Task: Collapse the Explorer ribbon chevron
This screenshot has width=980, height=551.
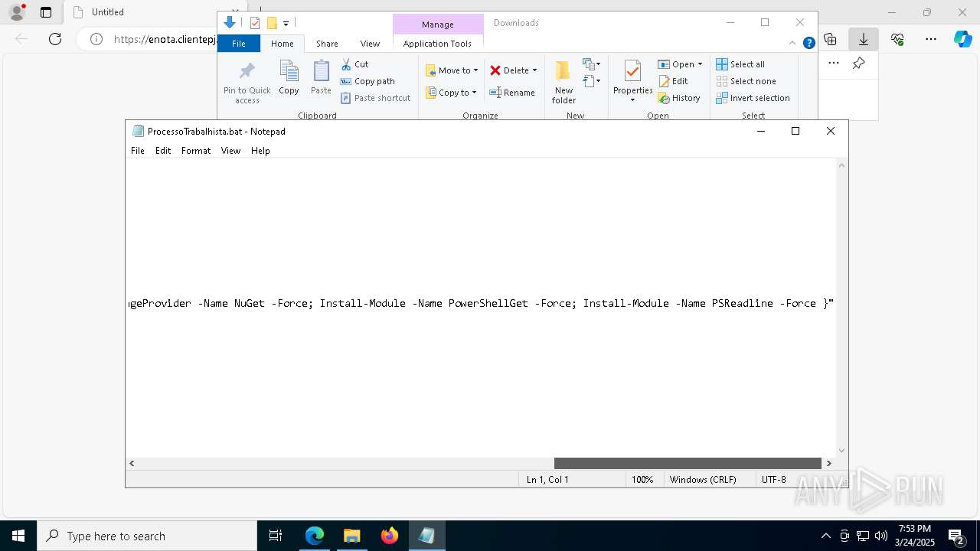Action: 792,44
